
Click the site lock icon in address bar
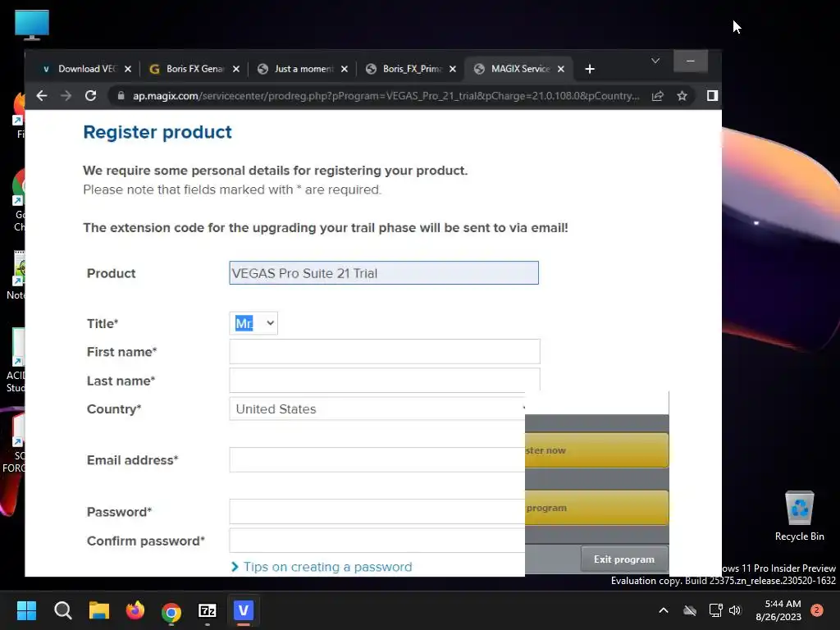point(121,96)
